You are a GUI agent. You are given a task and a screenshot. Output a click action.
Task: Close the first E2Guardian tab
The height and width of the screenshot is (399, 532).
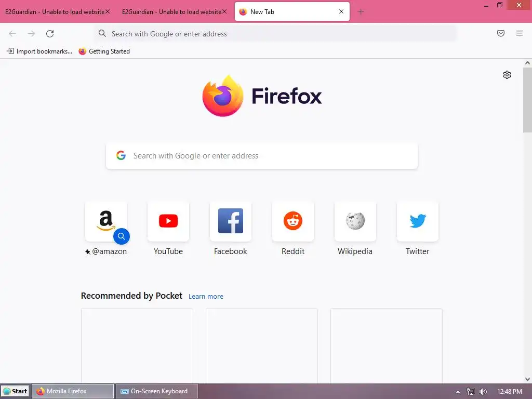click(108, 11)
